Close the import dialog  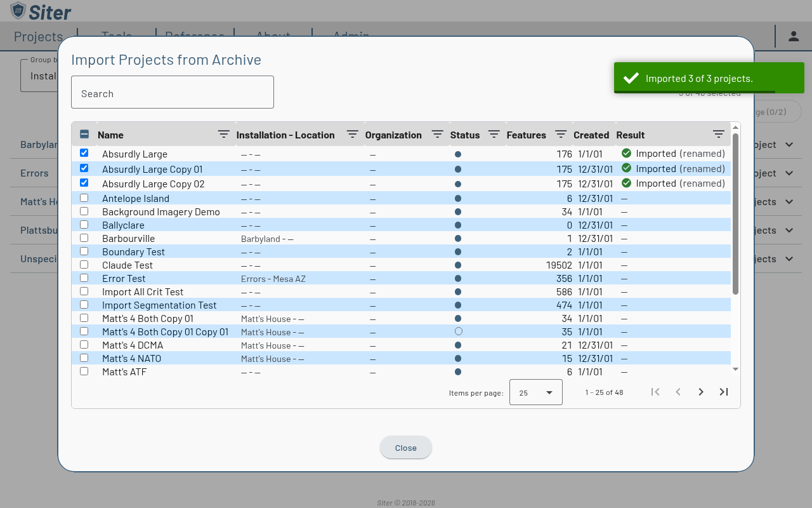(x=406, y=448)
